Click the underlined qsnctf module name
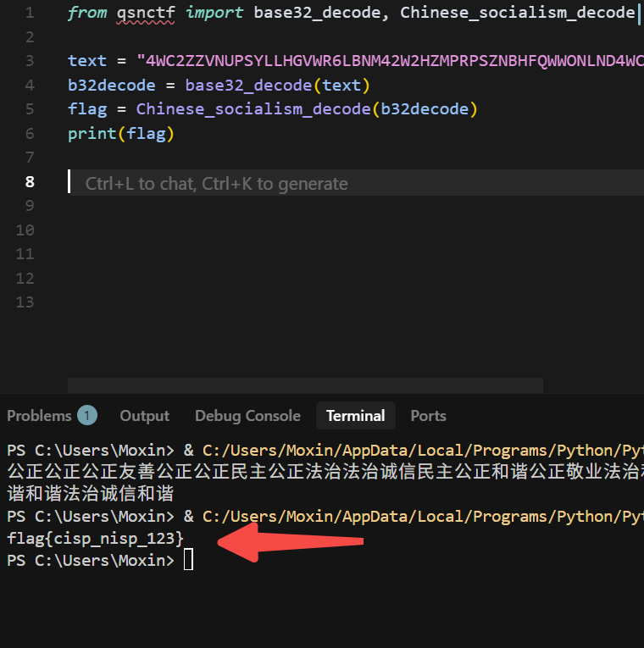Viewport: 644px width, 648px height. tap(146, 13)
